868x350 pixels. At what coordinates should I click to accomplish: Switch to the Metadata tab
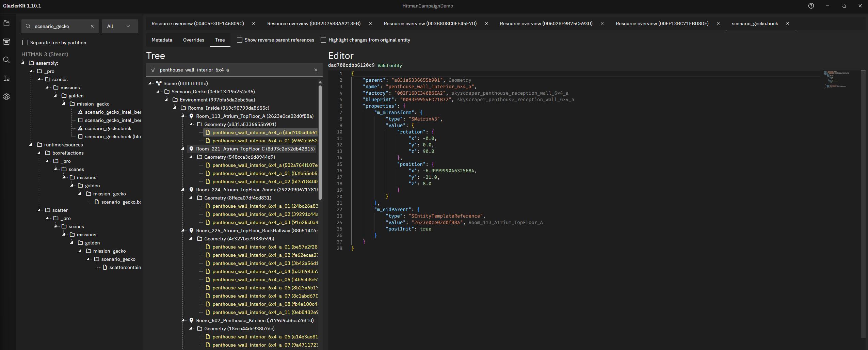pos(162,40)
